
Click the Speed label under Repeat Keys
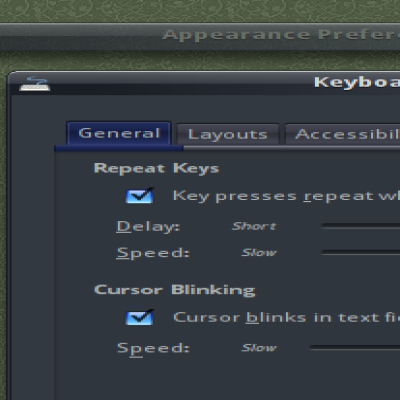(153, 253)
